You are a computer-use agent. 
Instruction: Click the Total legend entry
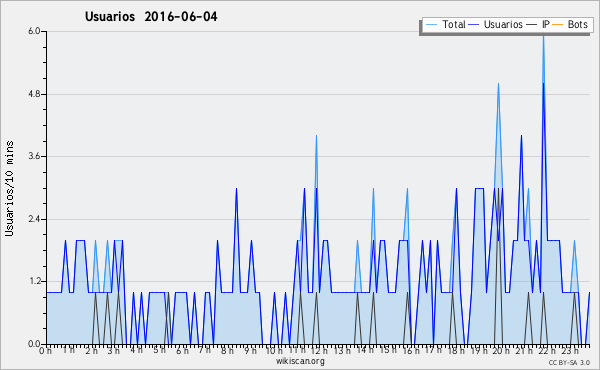[445, 24]
